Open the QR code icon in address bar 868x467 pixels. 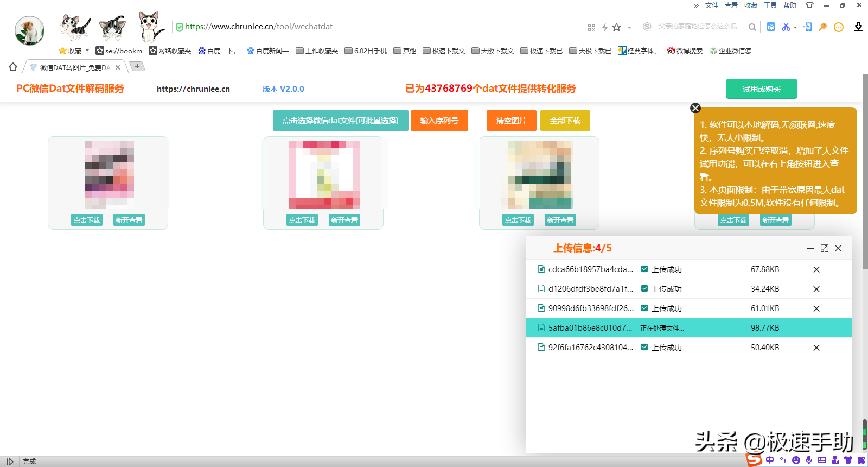click(x=591, y=27)
